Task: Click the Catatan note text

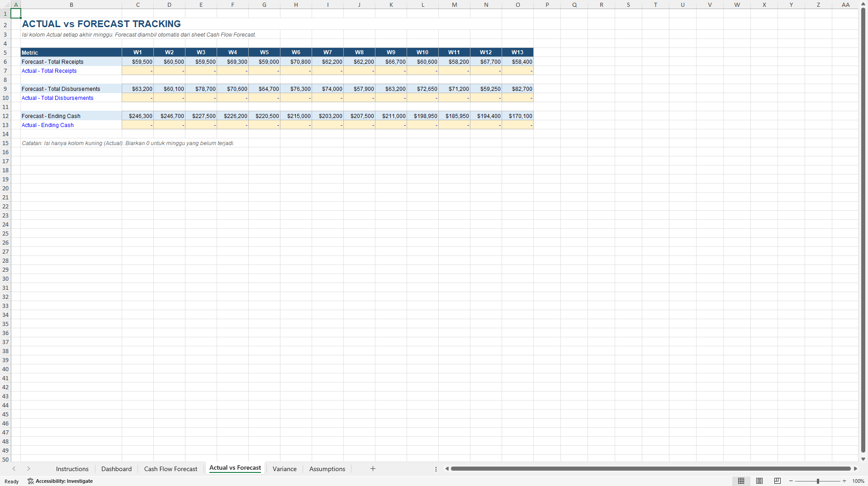Action: [x=128, y=143]
